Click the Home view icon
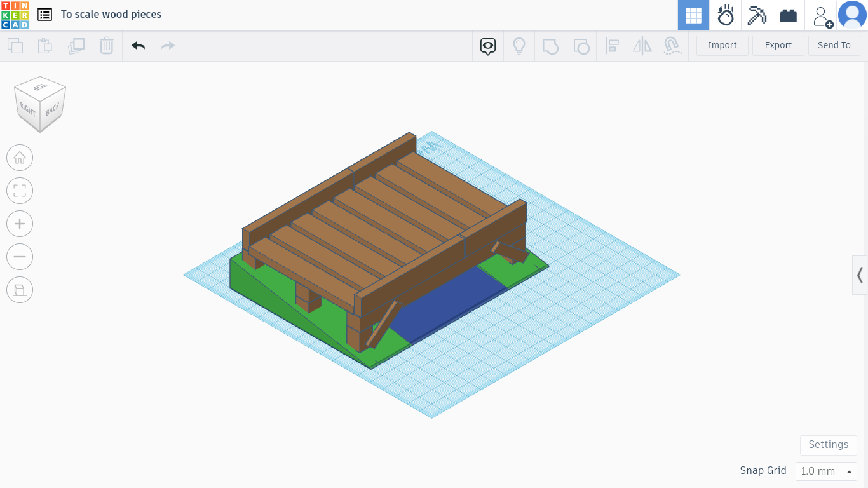 point(20,158)
